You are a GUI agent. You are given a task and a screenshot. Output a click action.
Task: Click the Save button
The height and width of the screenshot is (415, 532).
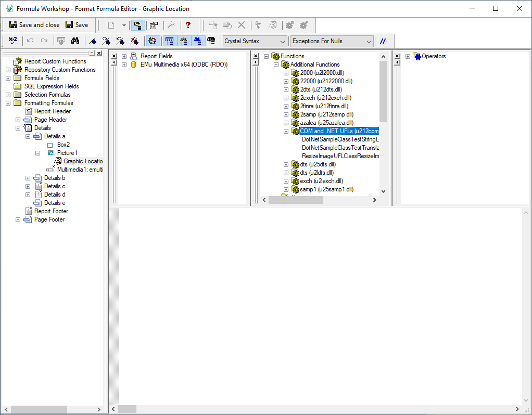(77, 25)
